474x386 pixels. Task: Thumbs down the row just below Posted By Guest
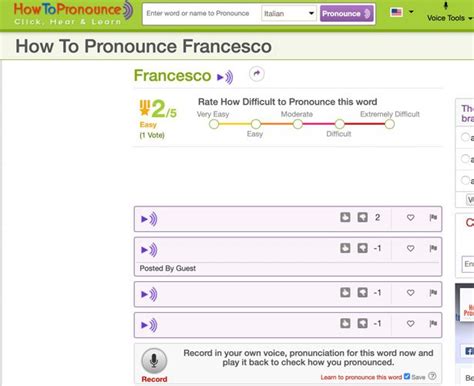pyautogui.click(x=362, y=292)
